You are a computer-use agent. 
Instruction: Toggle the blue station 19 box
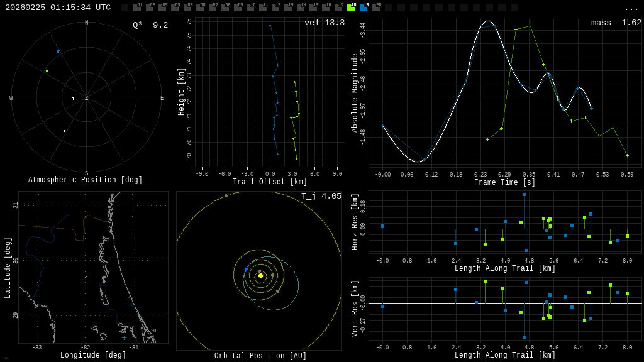(364, 8)
